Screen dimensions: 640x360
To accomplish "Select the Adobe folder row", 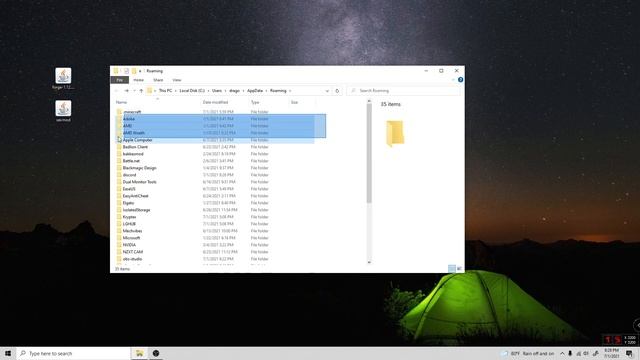I will click(x=215, y=119).
